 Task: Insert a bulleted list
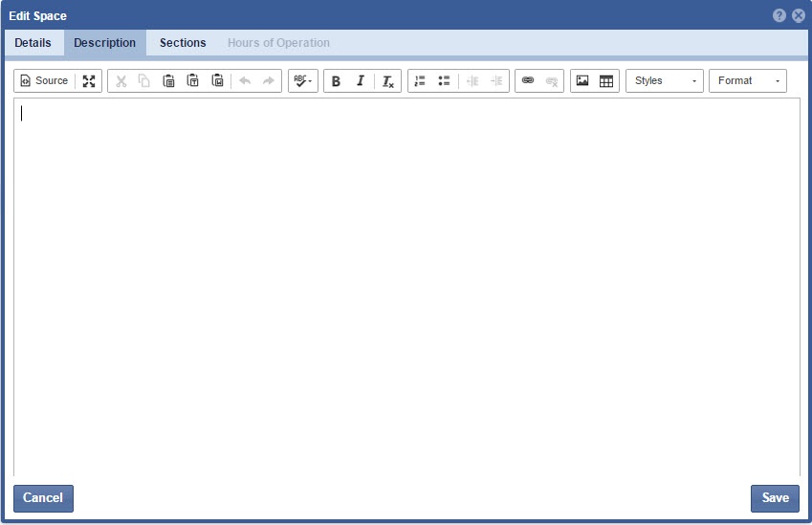point(444,81)
